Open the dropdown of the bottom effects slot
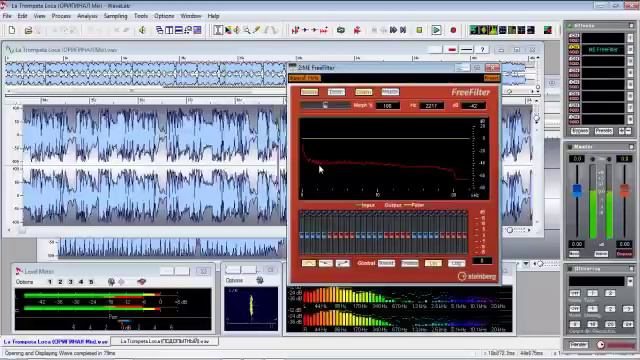The height and width of the screenshot is (360, 640). [630, 119]
